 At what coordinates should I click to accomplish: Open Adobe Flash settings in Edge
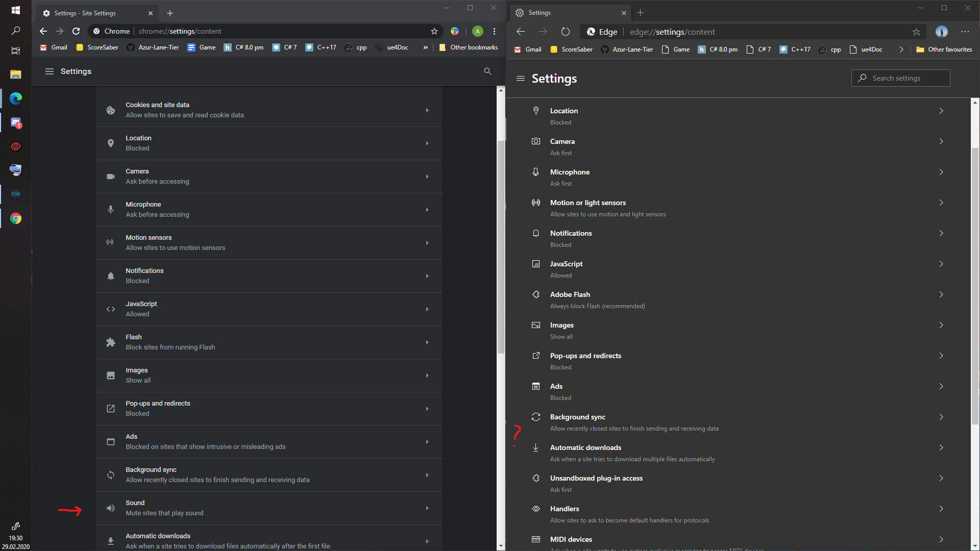click(738, 300)
